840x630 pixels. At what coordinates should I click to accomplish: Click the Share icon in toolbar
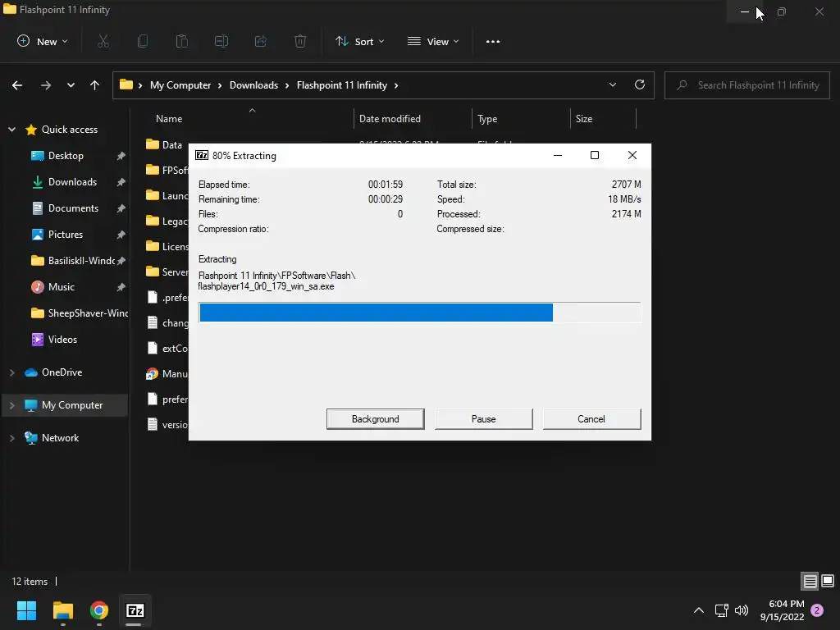261,41
